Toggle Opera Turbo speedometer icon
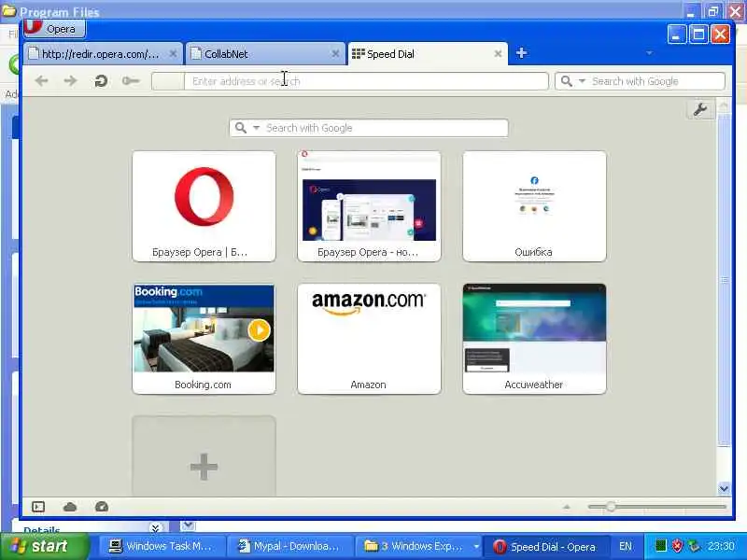The width and height of the screenshot is (747, 560). click(102, 507)
